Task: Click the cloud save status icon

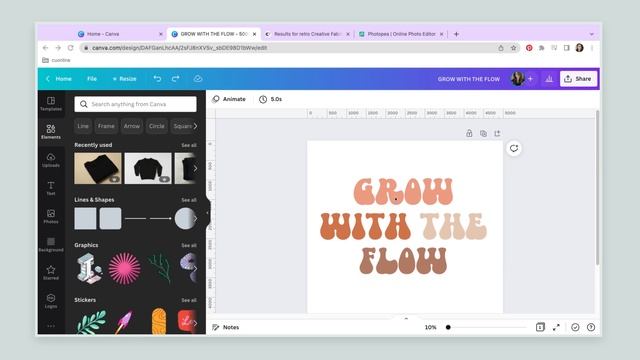Action: click(198, 79)
